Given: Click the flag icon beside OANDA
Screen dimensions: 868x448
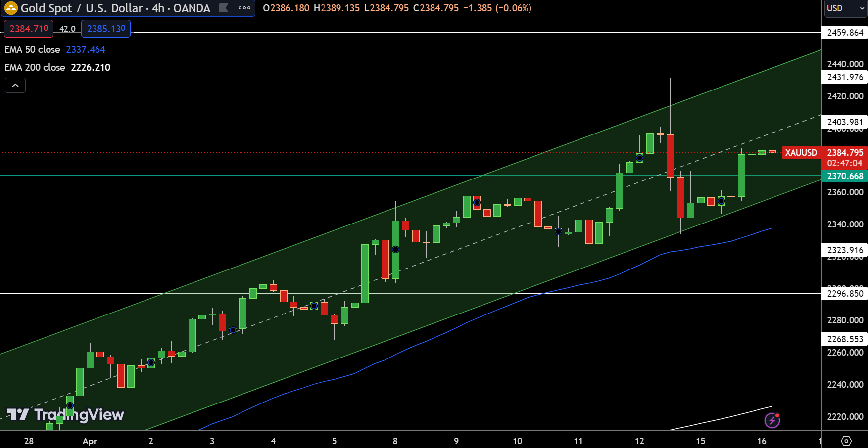Looking at the screenshot, I should (x=224, y=8).
